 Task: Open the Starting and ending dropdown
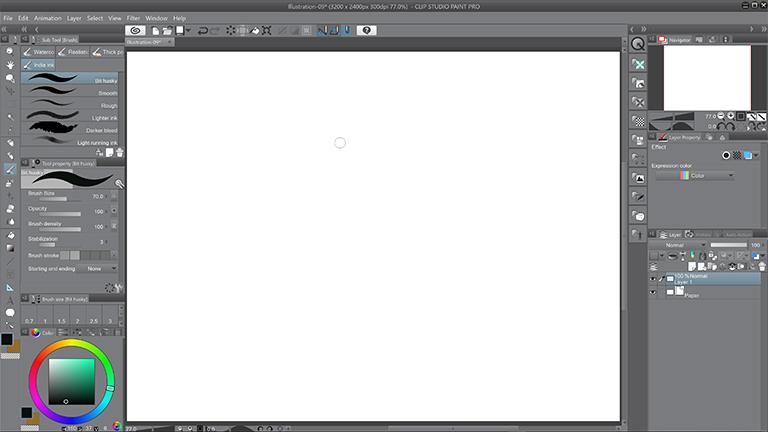coord(100,268)
